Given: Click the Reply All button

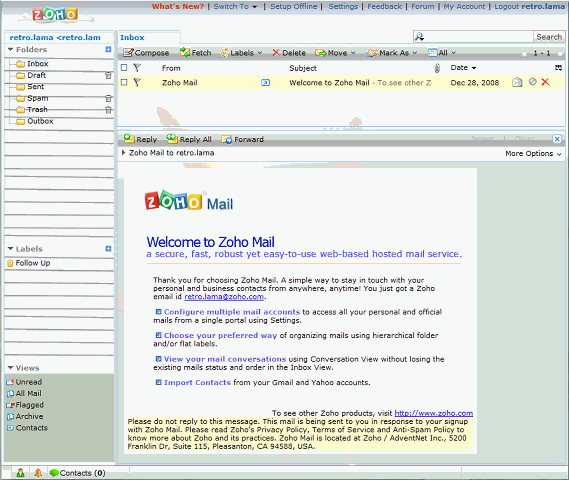Looking at the screenshot, I should click(189, 139).
